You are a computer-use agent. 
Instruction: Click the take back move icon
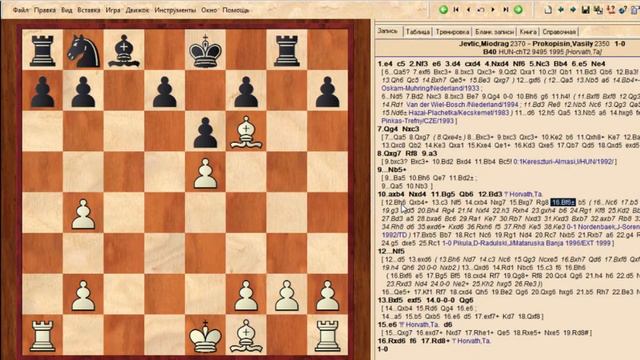481,9
